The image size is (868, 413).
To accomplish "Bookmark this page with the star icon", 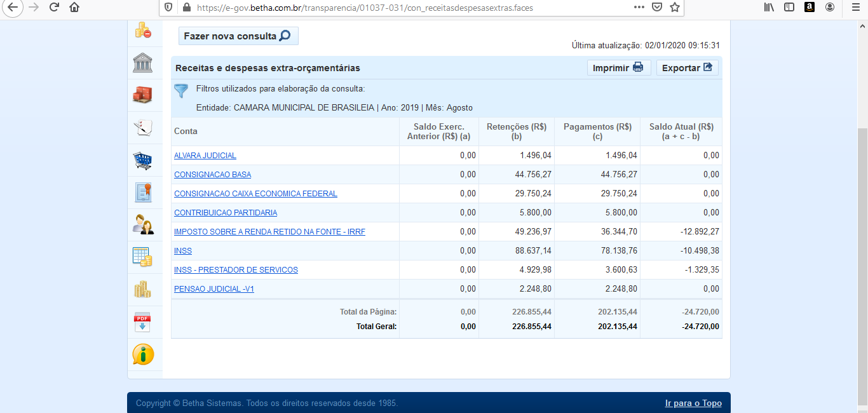I will click(675, 8).
